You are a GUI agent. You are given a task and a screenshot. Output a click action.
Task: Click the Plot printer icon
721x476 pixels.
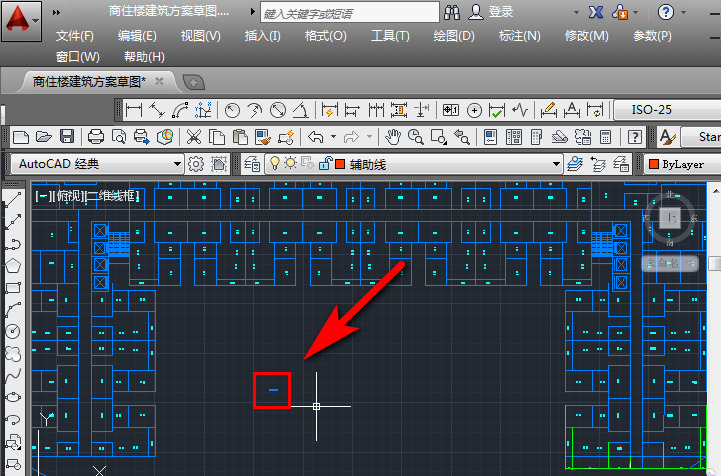pos(96,137)
